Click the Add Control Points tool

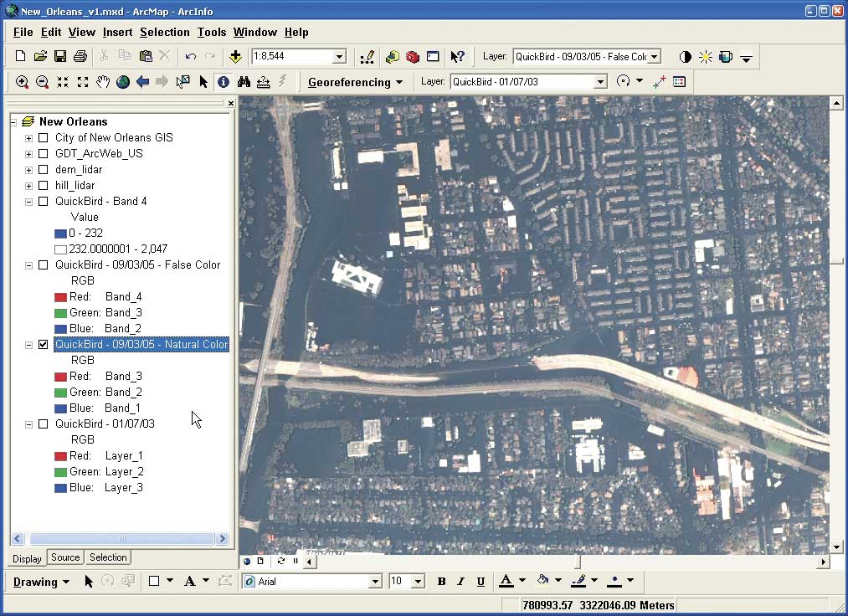tap(659, 82)
